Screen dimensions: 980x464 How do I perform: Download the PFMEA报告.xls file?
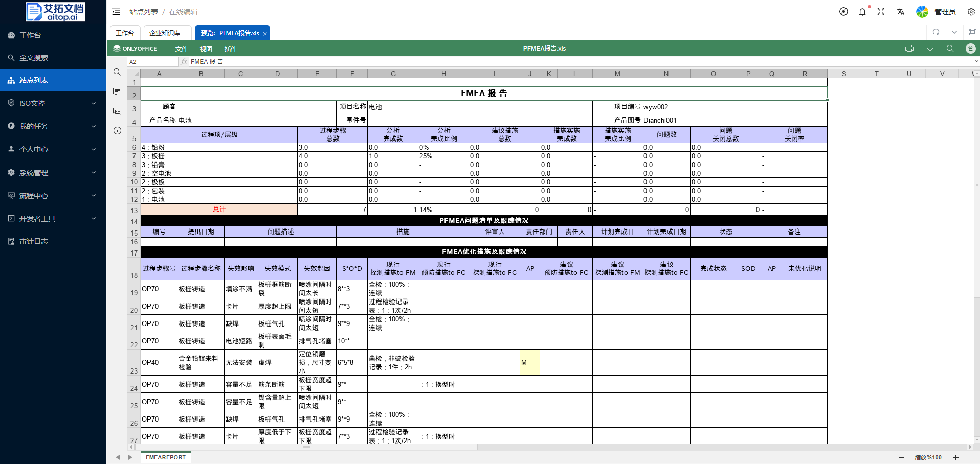point(930,49)
